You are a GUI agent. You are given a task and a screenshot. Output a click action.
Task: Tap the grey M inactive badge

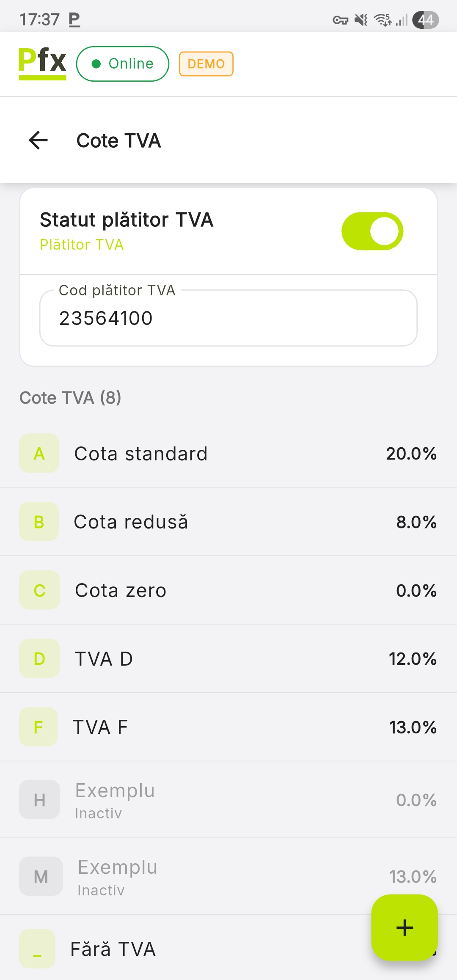point(41,876)
